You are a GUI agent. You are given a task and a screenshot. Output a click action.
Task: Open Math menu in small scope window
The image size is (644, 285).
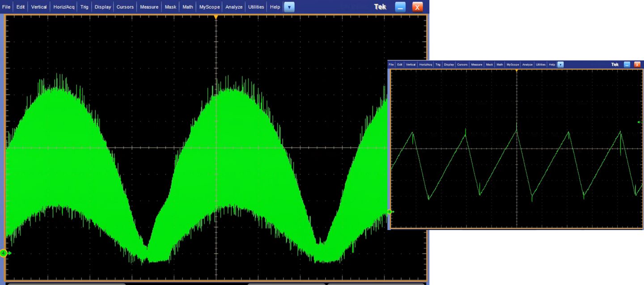pyautogui.click(x=500, y=64)
